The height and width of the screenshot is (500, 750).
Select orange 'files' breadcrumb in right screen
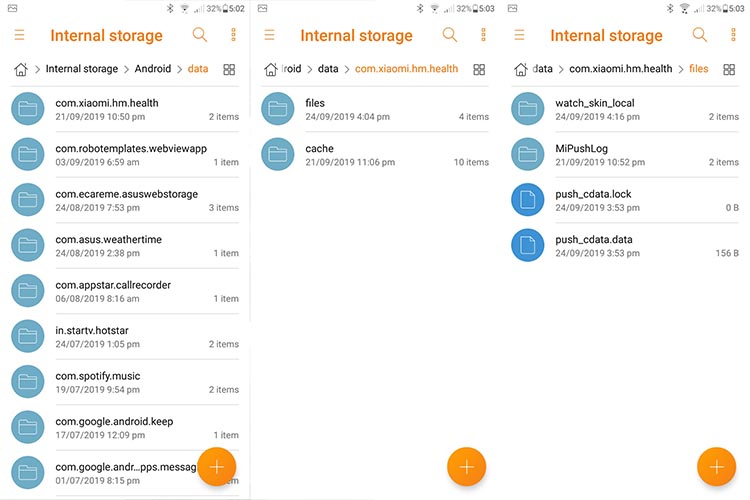[698, 69]
